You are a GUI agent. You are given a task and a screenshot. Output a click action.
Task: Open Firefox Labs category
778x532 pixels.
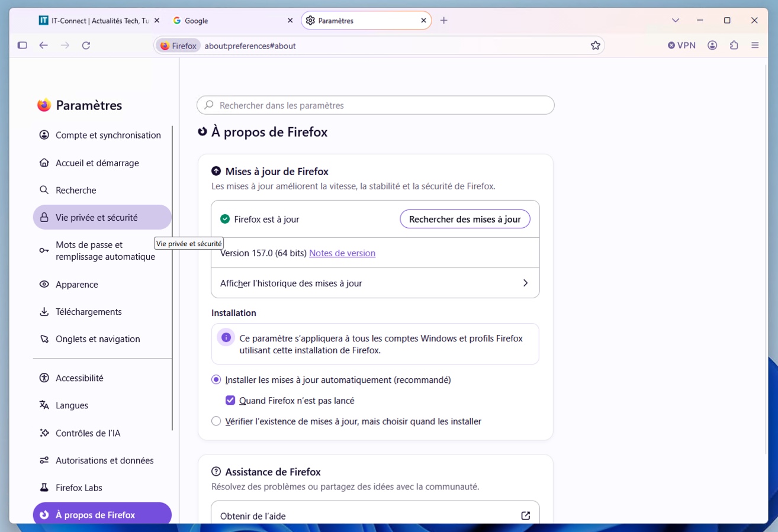[102, 488]
